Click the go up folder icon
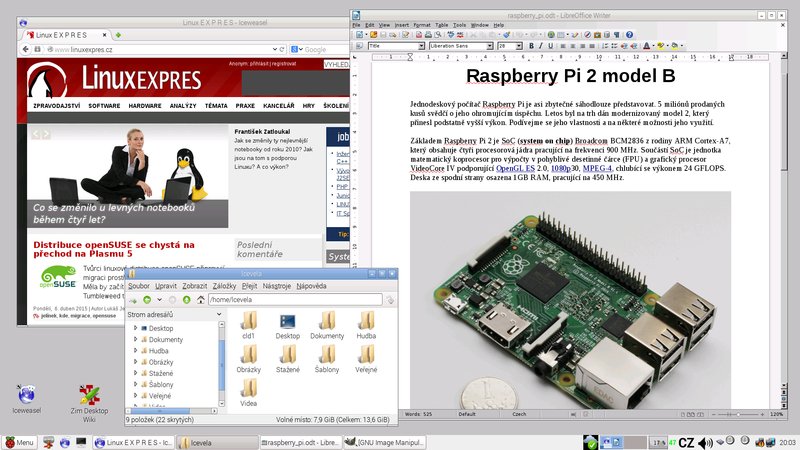 click(x=185, y=299)
